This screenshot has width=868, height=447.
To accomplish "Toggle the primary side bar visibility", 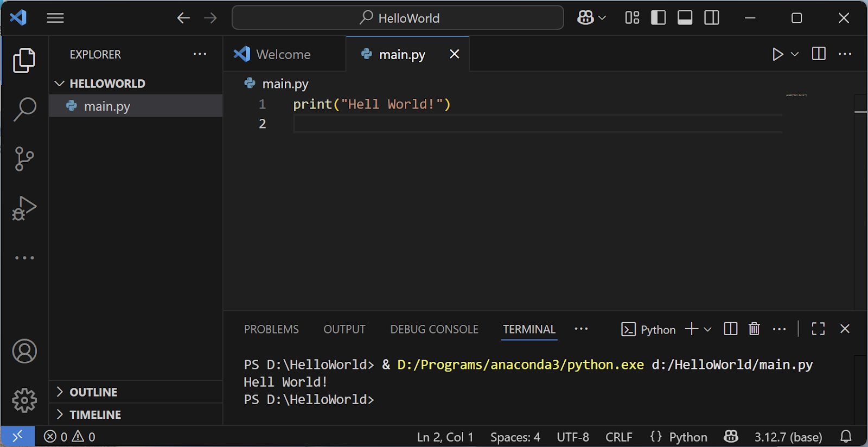I will 658,18.
